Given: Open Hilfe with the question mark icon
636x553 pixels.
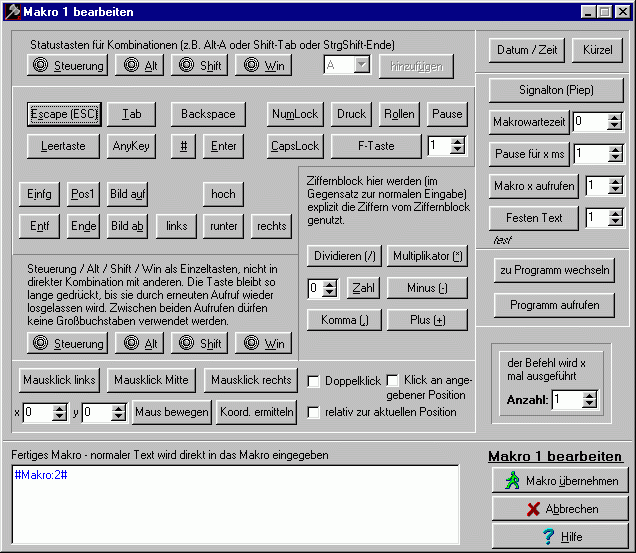Looking at the screenshot, I should [x=559, y=536].
